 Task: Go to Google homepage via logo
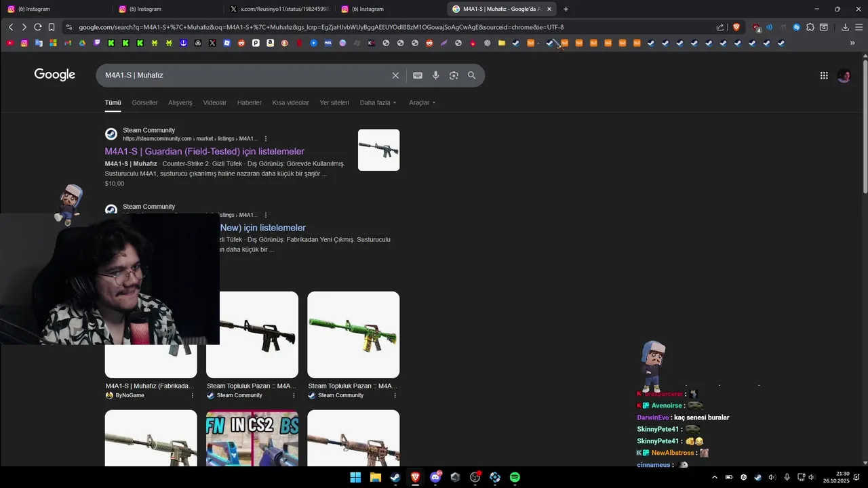point(55,75)
